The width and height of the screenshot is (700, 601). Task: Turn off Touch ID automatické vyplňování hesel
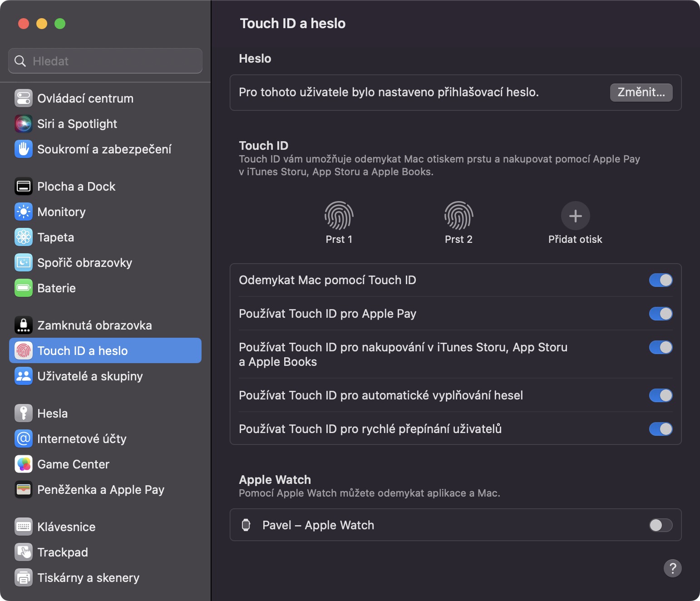661,395
